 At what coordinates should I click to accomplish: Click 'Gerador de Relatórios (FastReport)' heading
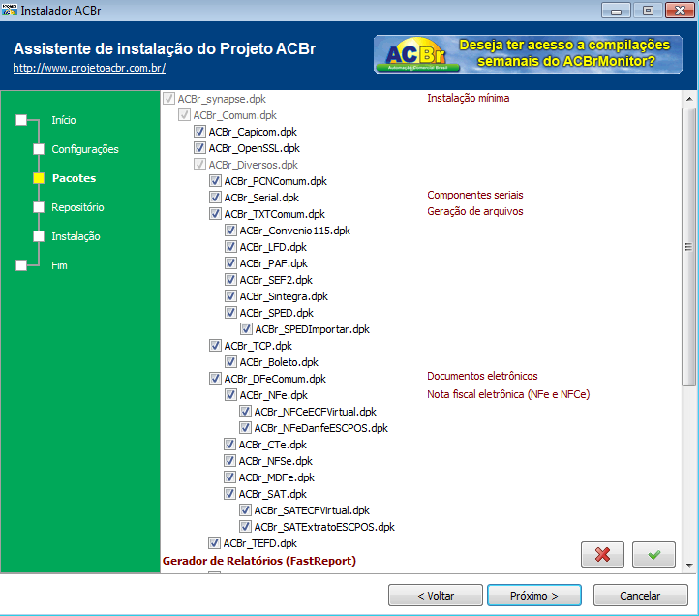pyautogui.click(x=259, y=561)
